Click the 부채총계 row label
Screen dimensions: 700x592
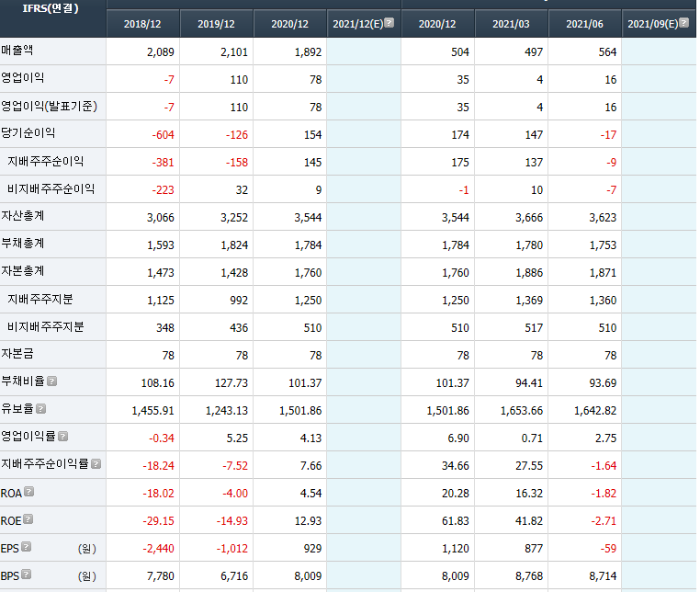pos(23,244)
